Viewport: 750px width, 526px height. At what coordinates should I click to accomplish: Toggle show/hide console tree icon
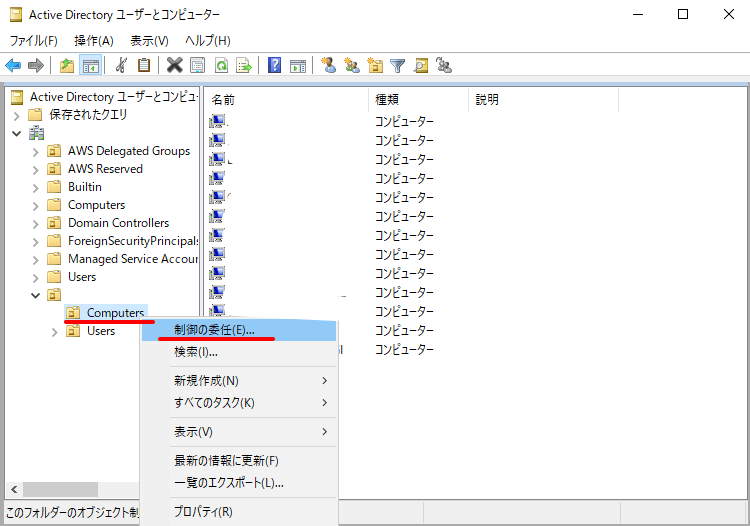coord(91,65)
